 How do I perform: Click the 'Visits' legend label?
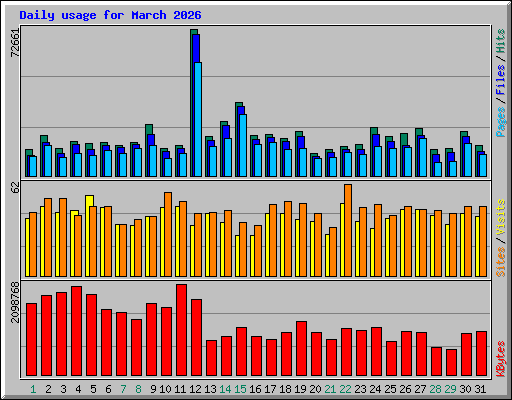click(500, 218)
